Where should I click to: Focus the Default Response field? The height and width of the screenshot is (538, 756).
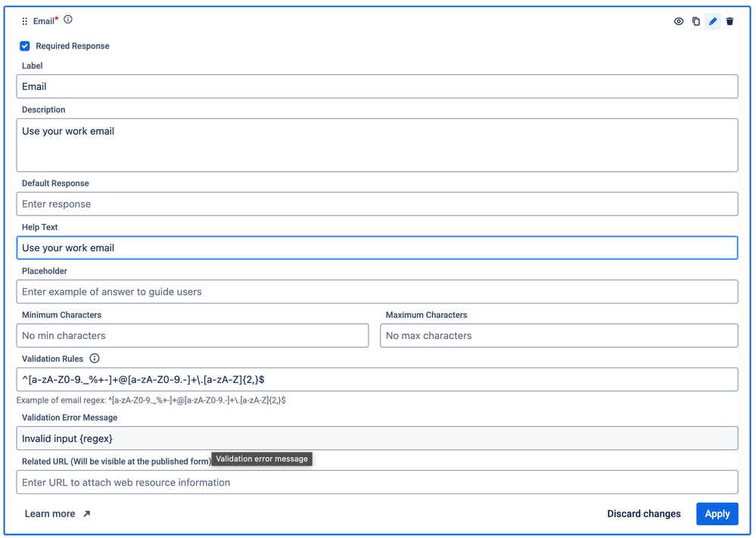[377, 204]
